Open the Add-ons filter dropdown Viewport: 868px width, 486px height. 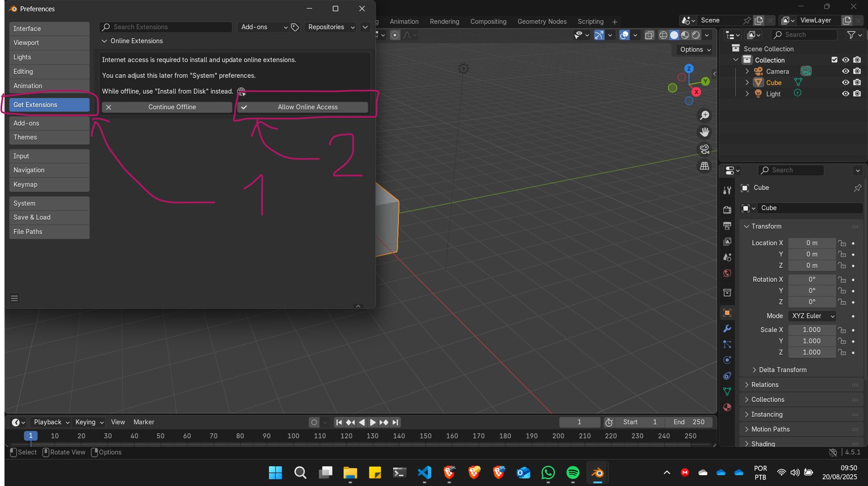tap(264, 27)
